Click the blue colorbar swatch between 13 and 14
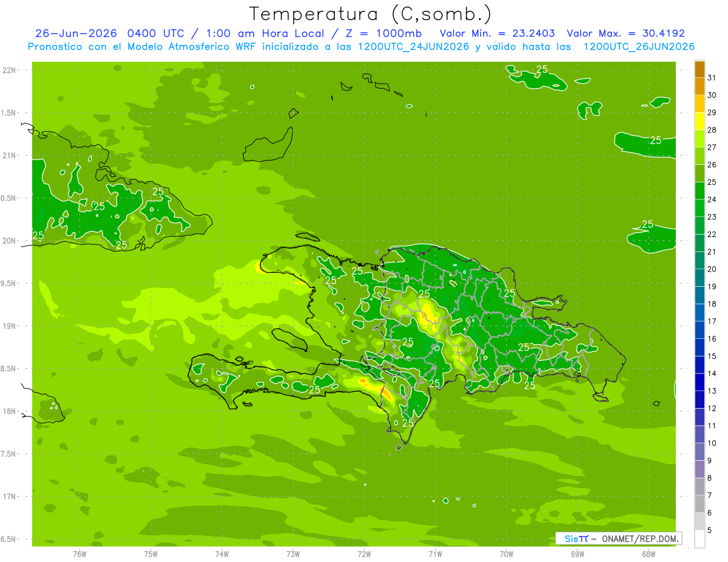The width and height of the screenshot is (728, 562). [699, 382]
